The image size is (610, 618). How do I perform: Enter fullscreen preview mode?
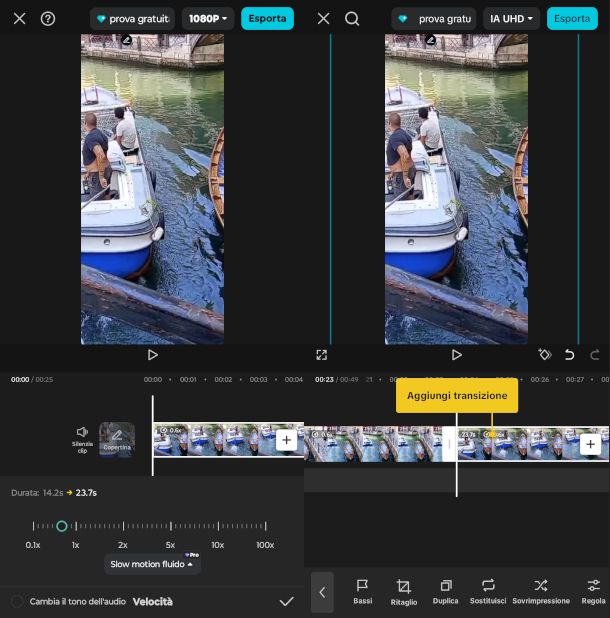322,355
